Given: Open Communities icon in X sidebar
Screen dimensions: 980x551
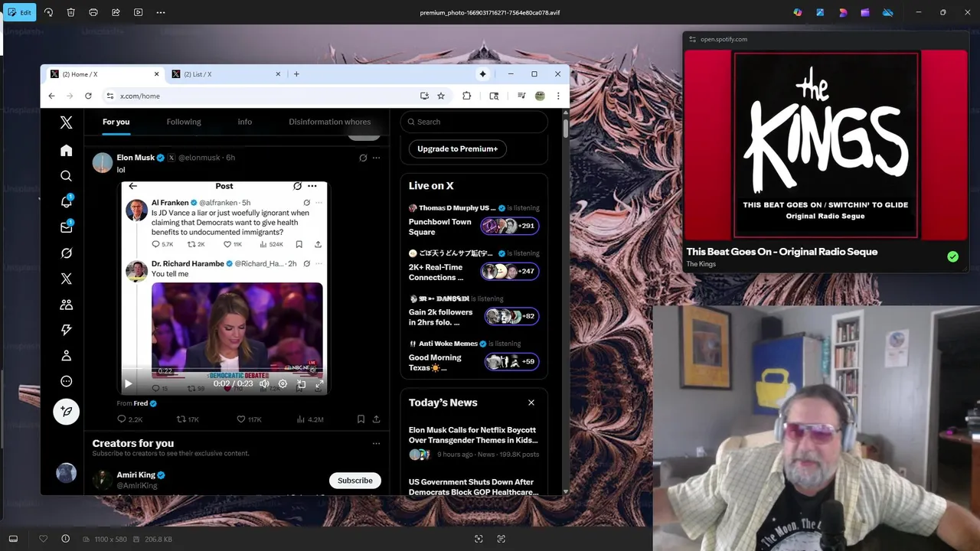Looking at the screenshot, I should click(67, 305).
